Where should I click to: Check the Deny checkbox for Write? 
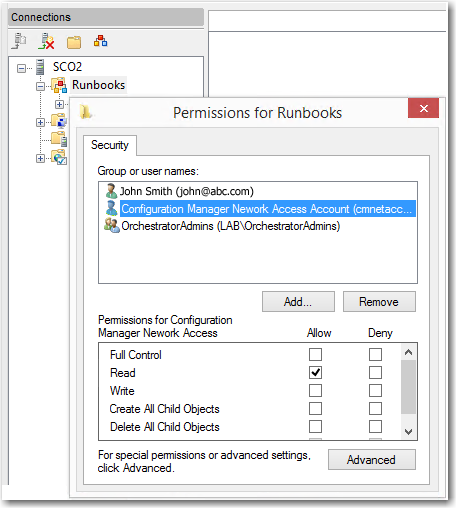click(x=375, y=391)
